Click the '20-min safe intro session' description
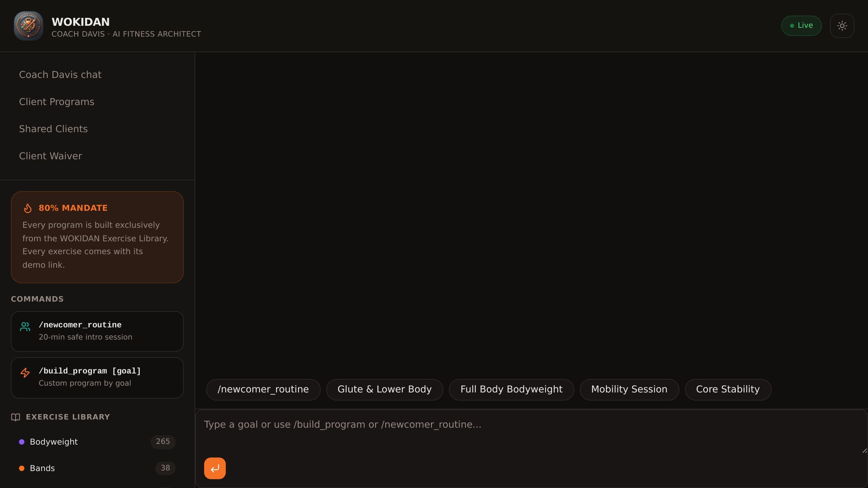Viewport: 868px width, 488px height. (x=85, y=337)
